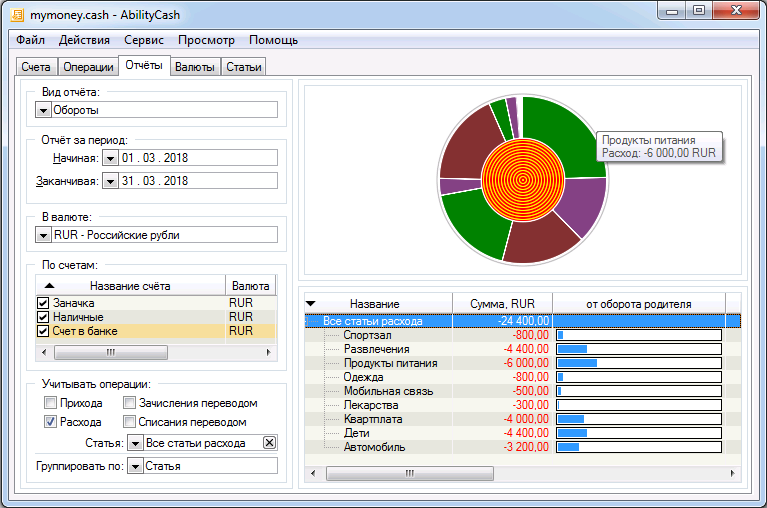Viewport: 767px width, 508px height.
Task: Uncheck the Заначка account checkbox
Action: [x=43, y=303]
